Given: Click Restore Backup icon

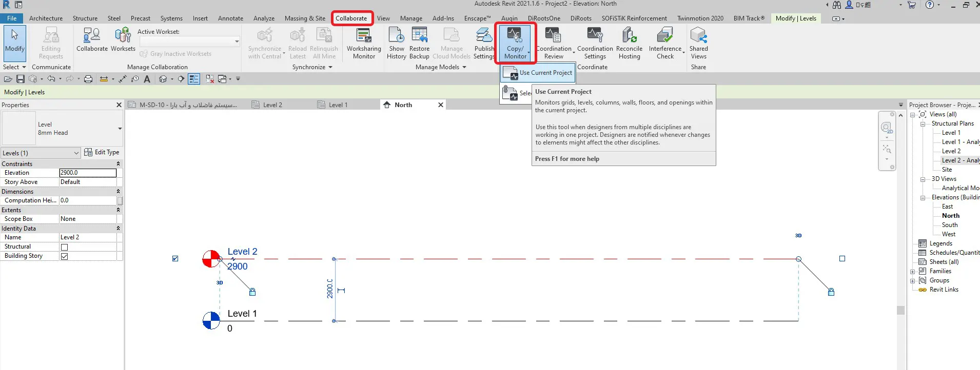Looking at the screenshot, I should [x=419, y=44].
